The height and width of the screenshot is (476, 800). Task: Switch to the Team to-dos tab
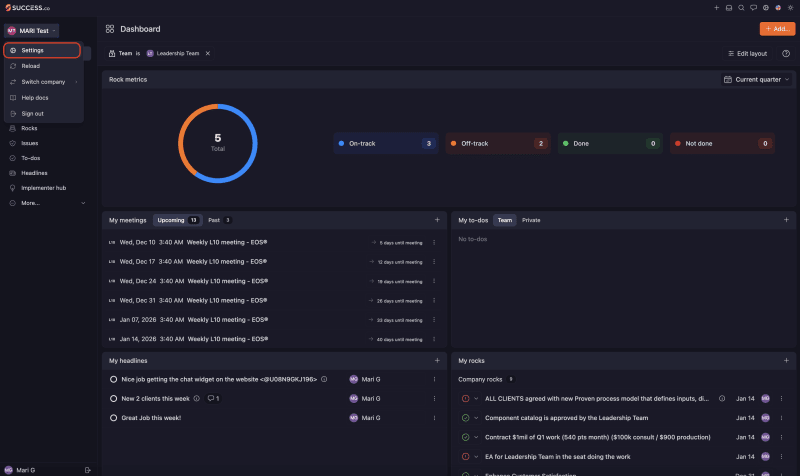click(505, 220)
